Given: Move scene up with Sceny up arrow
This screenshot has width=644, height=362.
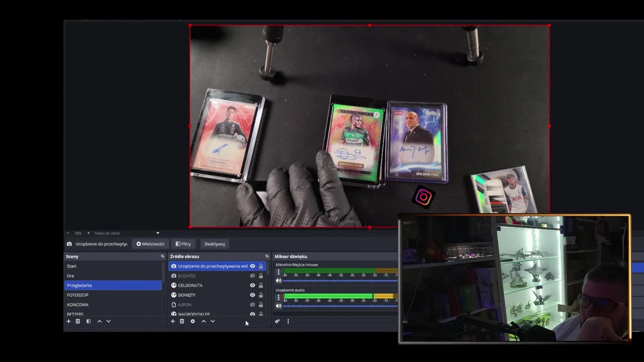Looking at the screenshot, I should click(99, 321).
